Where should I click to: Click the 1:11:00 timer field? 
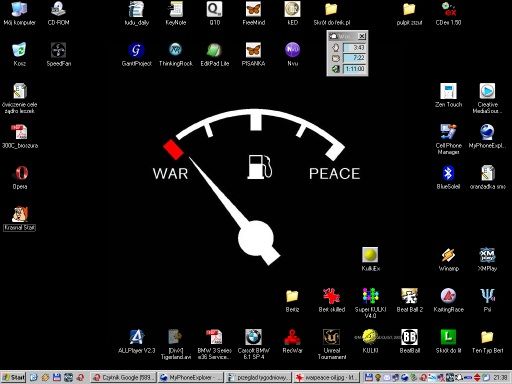(355, 69)
